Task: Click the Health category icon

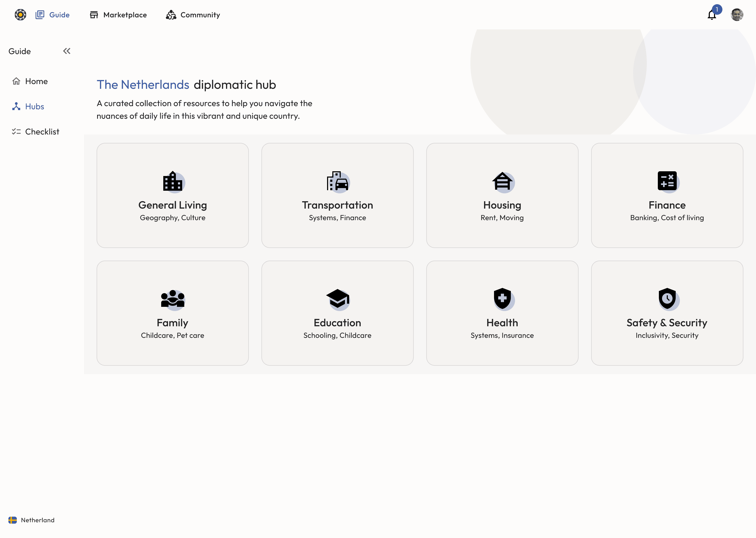Action: [502, 298]
